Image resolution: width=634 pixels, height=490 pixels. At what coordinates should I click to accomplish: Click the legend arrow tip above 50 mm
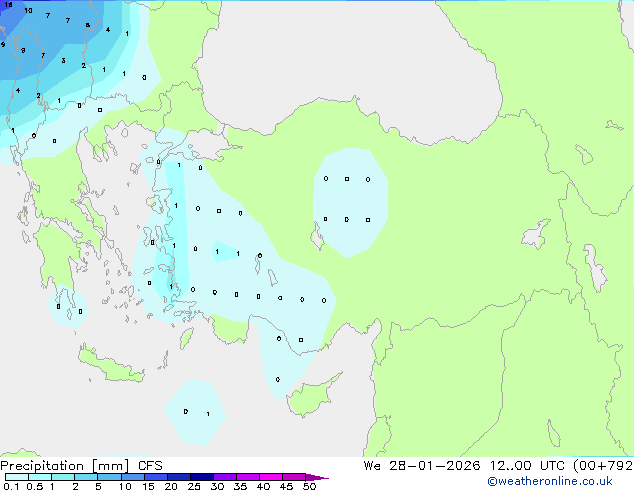[x=317, y=477]
